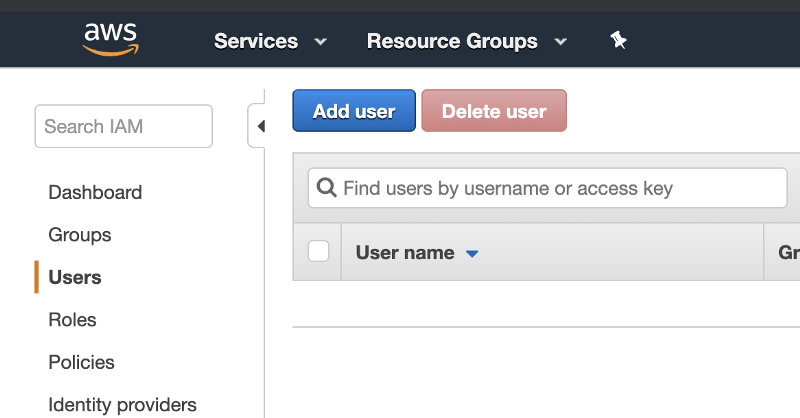Expand the Services chevron arrow
This screenshot has height=418, width=800.
(320, 42)
